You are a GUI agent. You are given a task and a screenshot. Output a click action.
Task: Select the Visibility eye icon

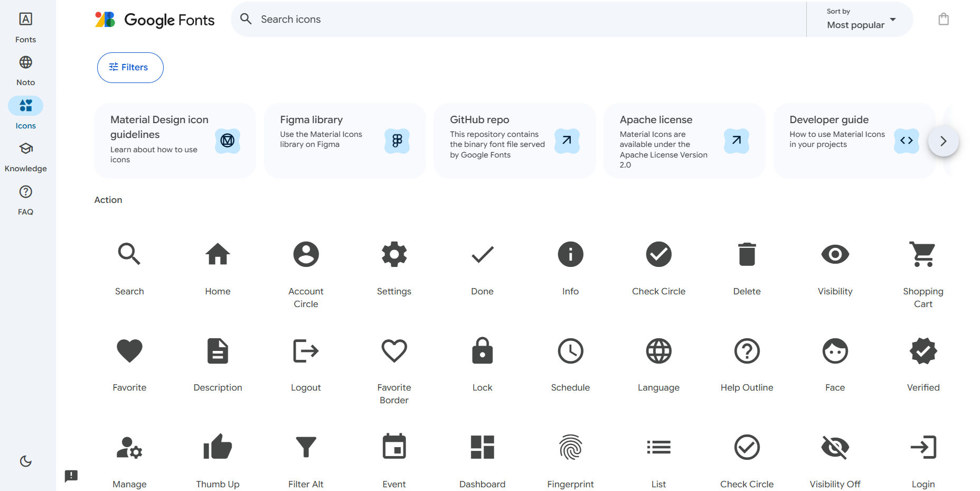click(x=835, y=254)
